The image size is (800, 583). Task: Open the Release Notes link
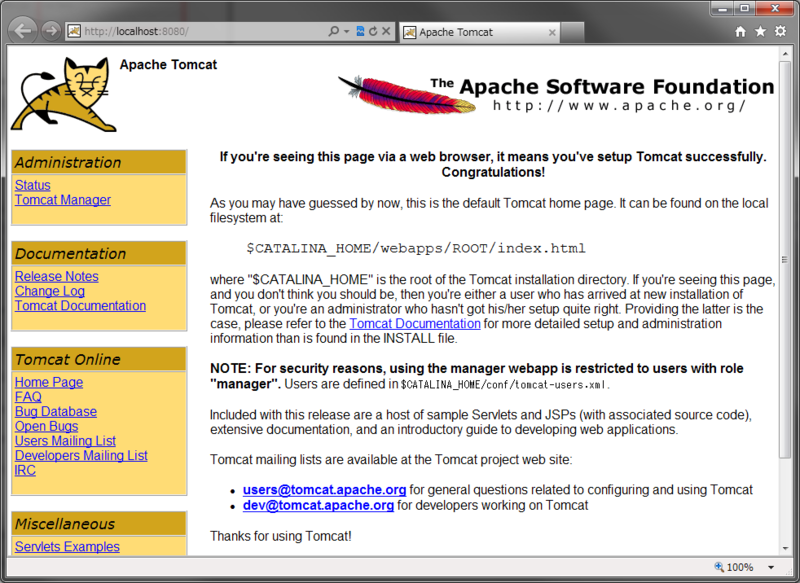pos(57,276)
